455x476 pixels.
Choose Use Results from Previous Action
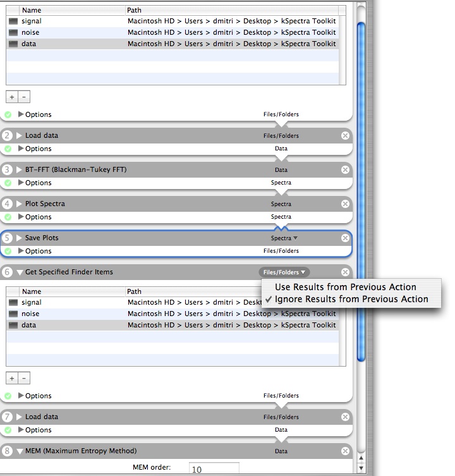[x=346, y=287]
